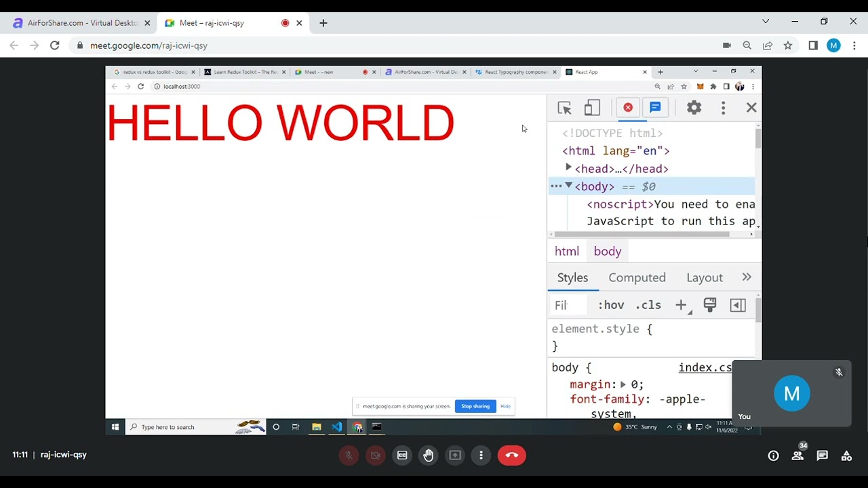This screenshot has width=868, height=488.
Task: Switch to the Computed tab
Action: (637, 278)
